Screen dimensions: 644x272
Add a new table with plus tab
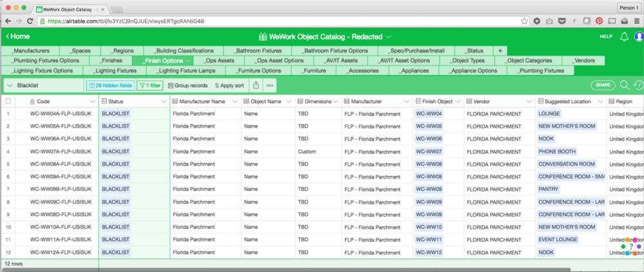[500, 50]
